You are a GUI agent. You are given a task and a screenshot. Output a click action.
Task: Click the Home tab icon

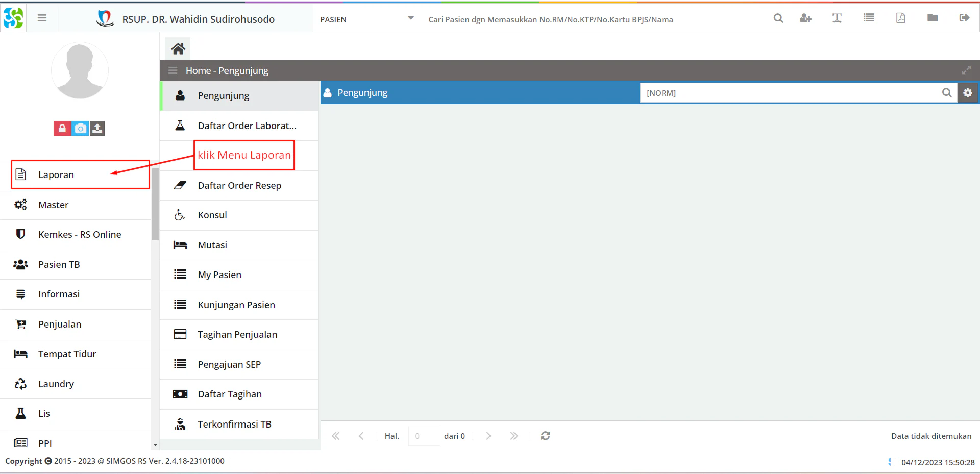click(x=178, y=49)
